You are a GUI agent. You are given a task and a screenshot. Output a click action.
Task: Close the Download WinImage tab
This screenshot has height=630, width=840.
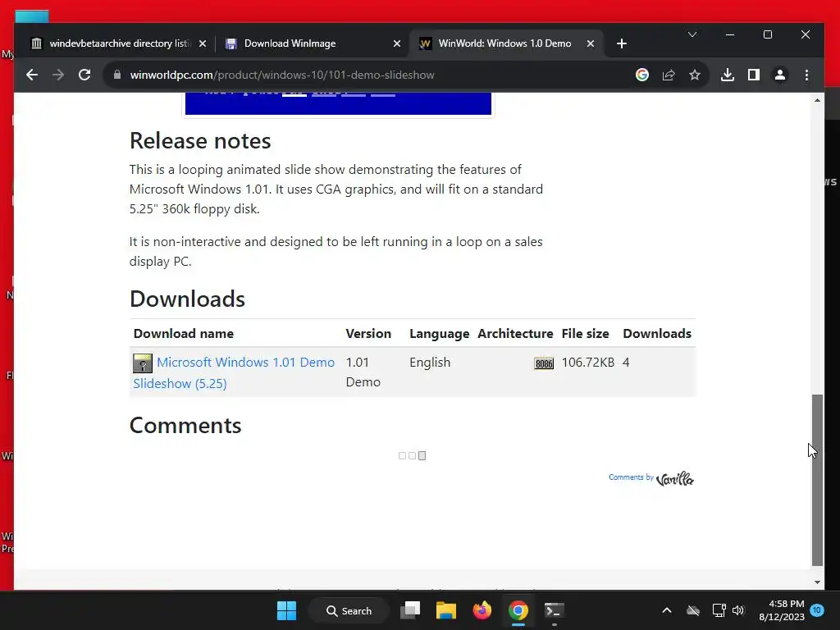tap(397, 43)
